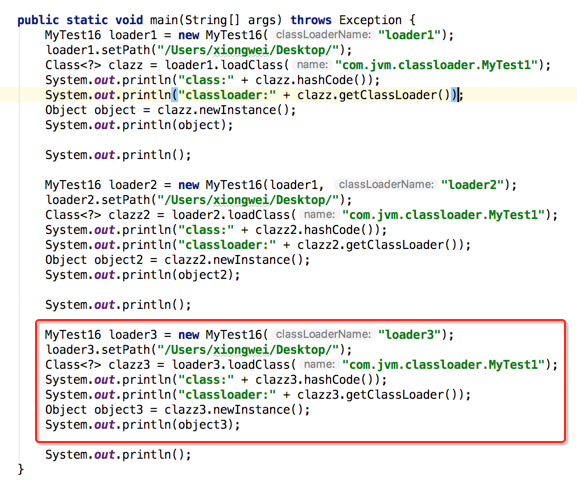Click the "loader1" string literal
This screenshot has width=577, height=484.
click(x=409, y=35)
